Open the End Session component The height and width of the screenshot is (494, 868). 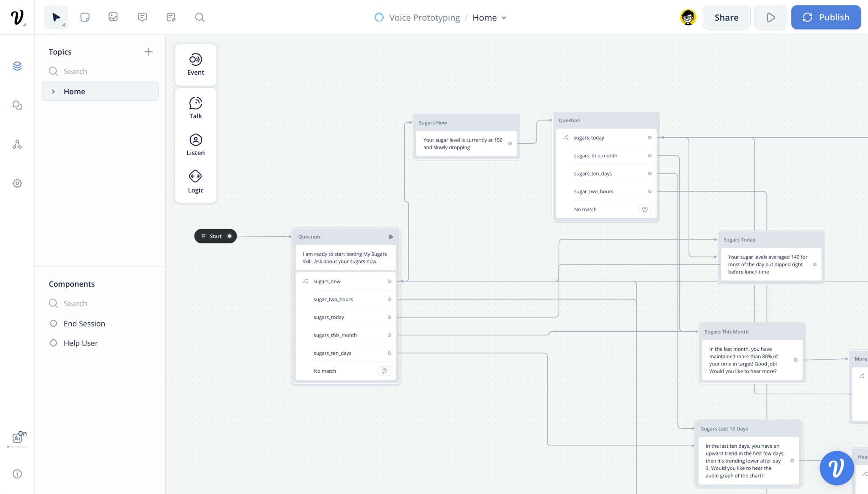(x=84, y=324)
